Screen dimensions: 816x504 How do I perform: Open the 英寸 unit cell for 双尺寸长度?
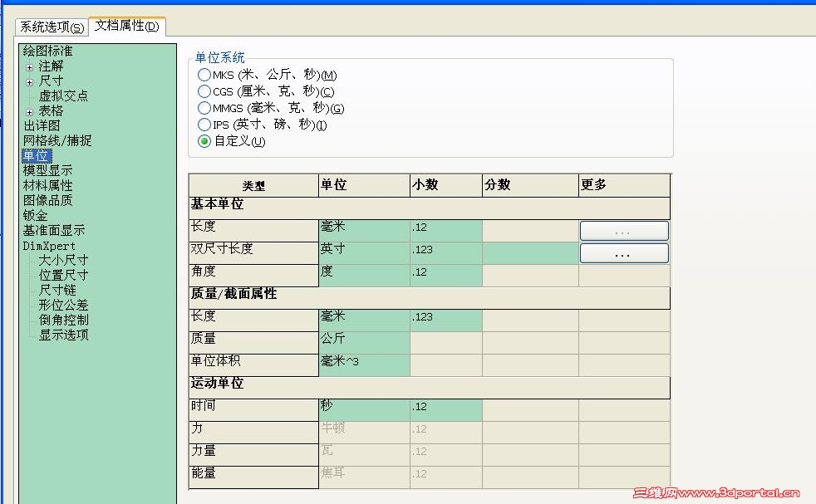pos(364,252)
